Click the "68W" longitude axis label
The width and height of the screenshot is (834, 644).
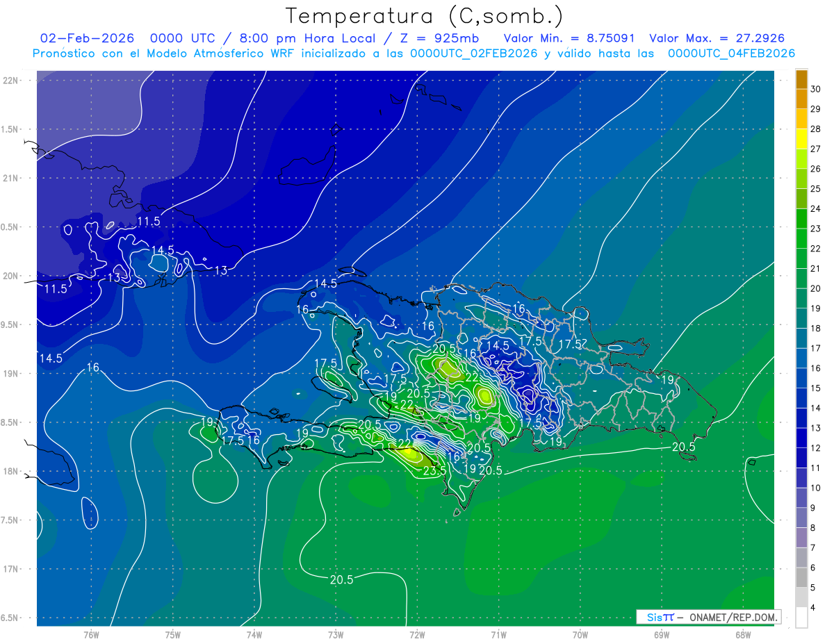click(x=742, y=634)
